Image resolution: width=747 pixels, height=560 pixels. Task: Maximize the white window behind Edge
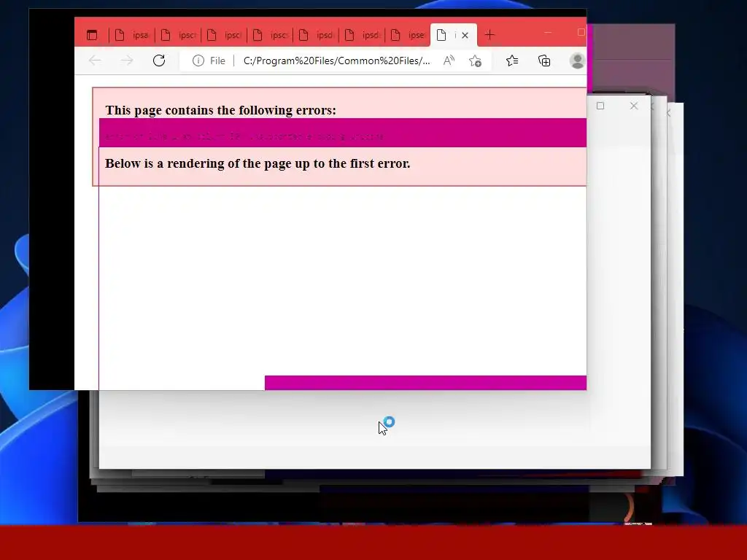click(600, 106)
